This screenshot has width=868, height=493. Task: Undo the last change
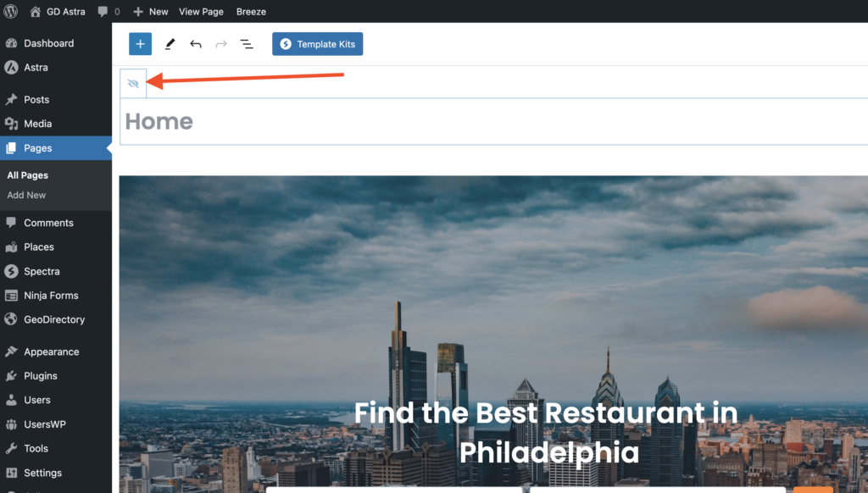(x=195, y=43)
